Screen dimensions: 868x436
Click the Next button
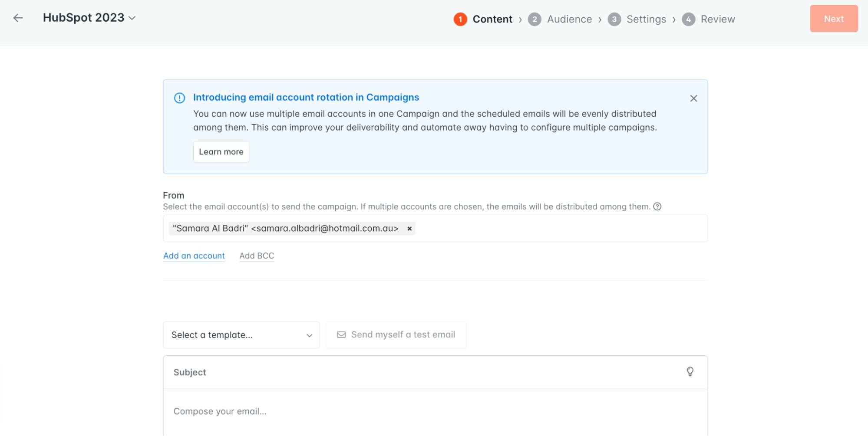(833, 19)
